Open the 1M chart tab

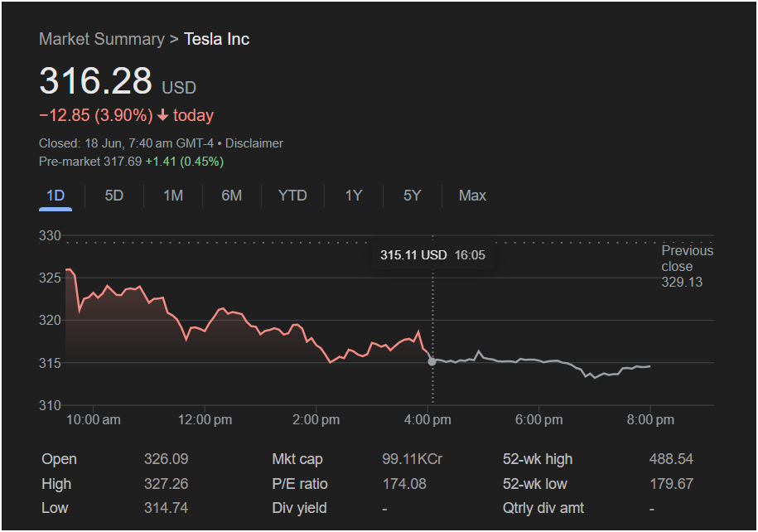click(x=173, y=196)
